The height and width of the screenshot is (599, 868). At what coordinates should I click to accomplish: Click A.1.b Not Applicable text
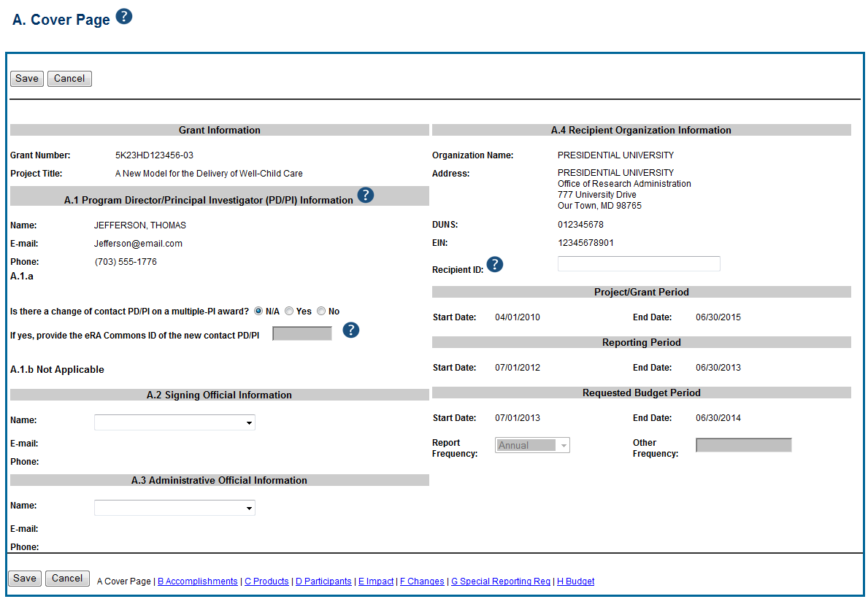click(57, 369)
